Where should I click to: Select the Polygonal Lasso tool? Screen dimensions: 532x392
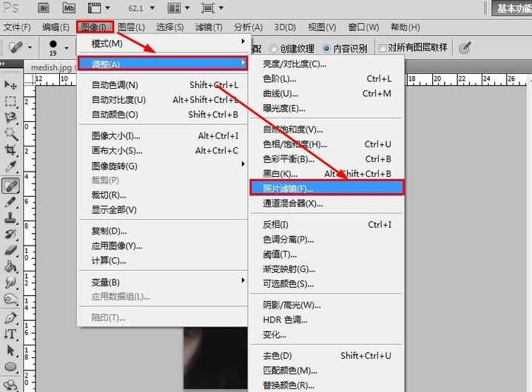pyautogui.click(x=10, y=118)
